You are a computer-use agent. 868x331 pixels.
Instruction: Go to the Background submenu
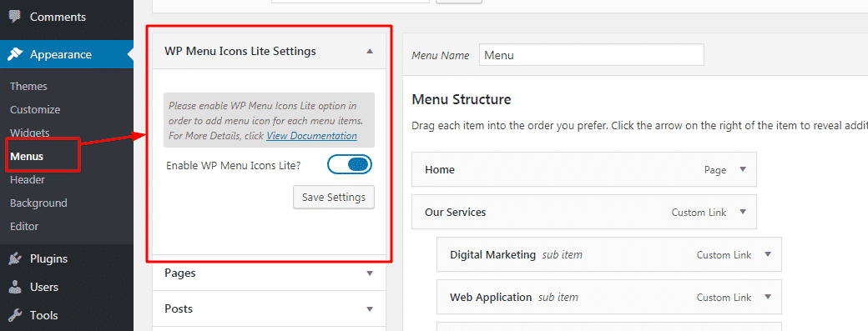(38, 203)
